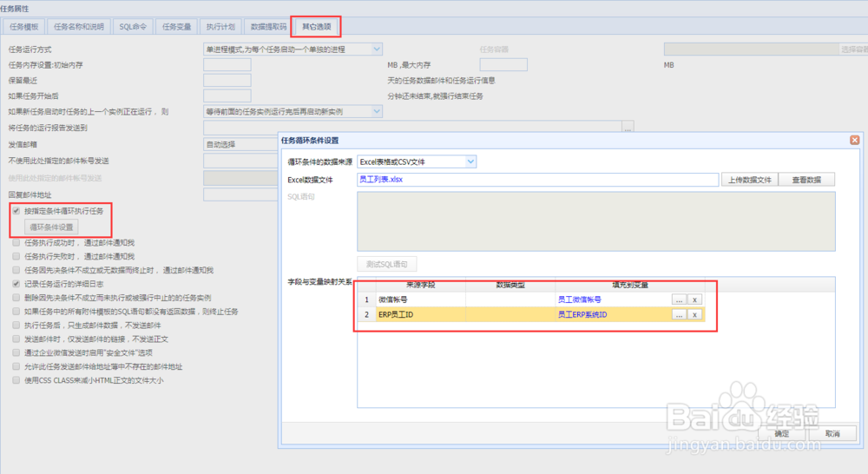
Task: Switch to the 任务模板 tab
Action: [23, 27]
